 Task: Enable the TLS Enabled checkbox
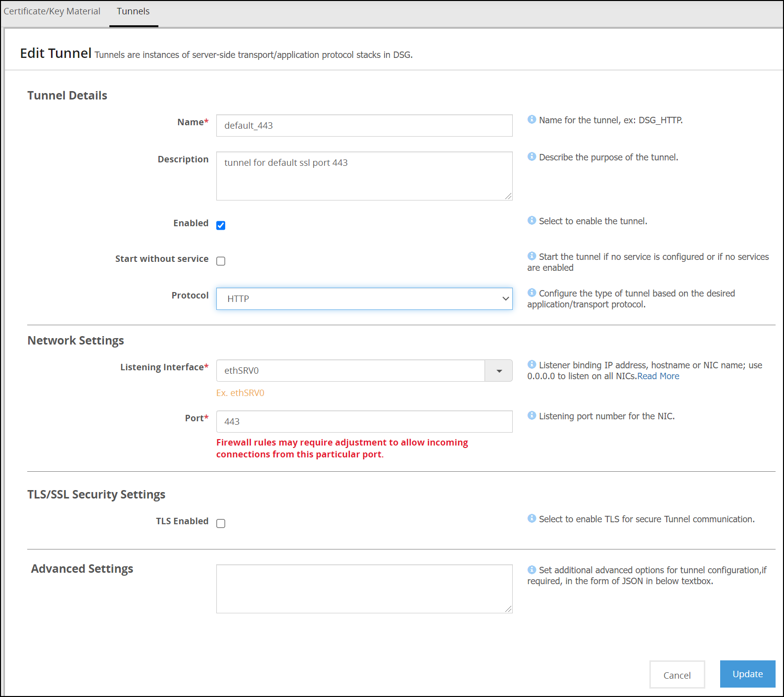[221, 523]
